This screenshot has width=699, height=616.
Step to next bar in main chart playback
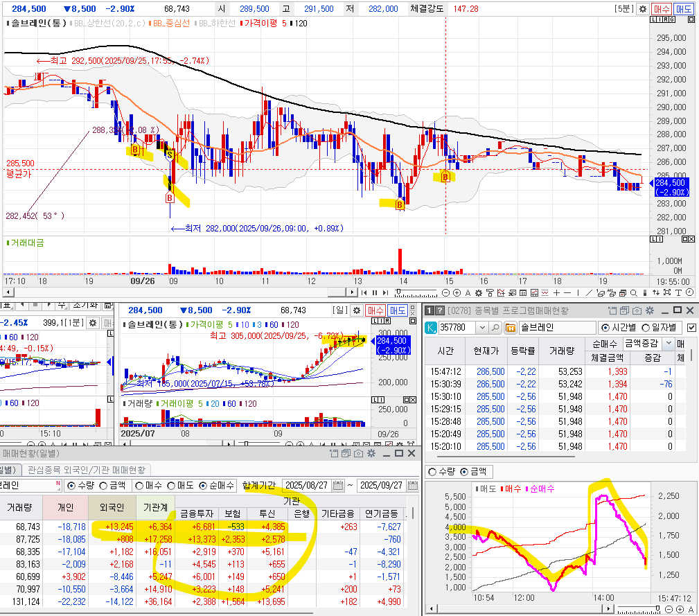coord(385,293)
